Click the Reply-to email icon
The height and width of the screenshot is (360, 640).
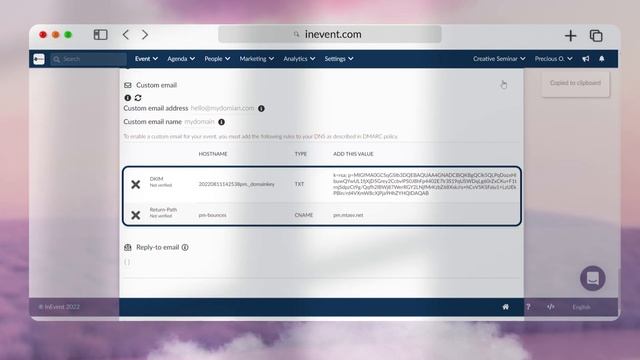(128, 247)
